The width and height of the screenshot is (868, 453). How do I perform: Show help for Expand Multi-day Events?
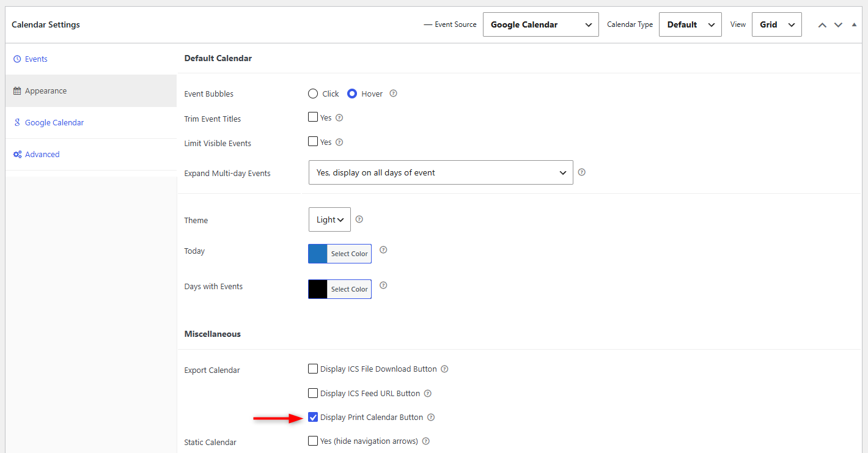[581, 172]
